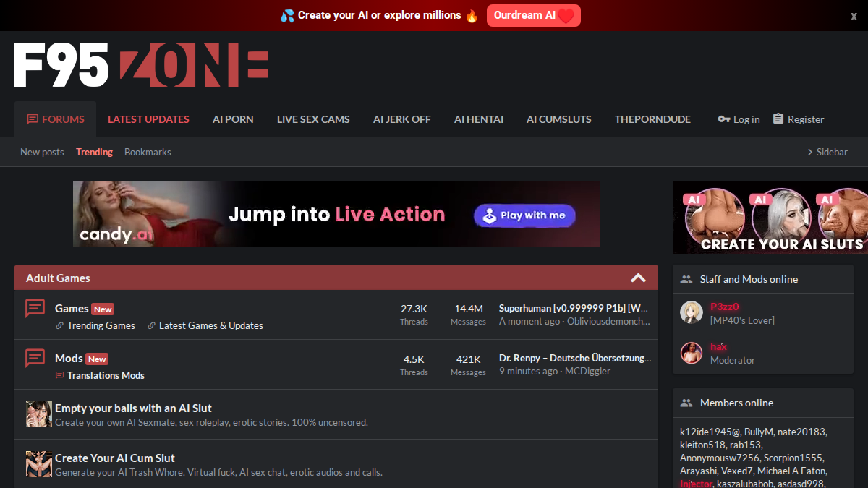Click hax moderator's avatar
The width and height of the screenshot is (868, 488).
[692, 353]
